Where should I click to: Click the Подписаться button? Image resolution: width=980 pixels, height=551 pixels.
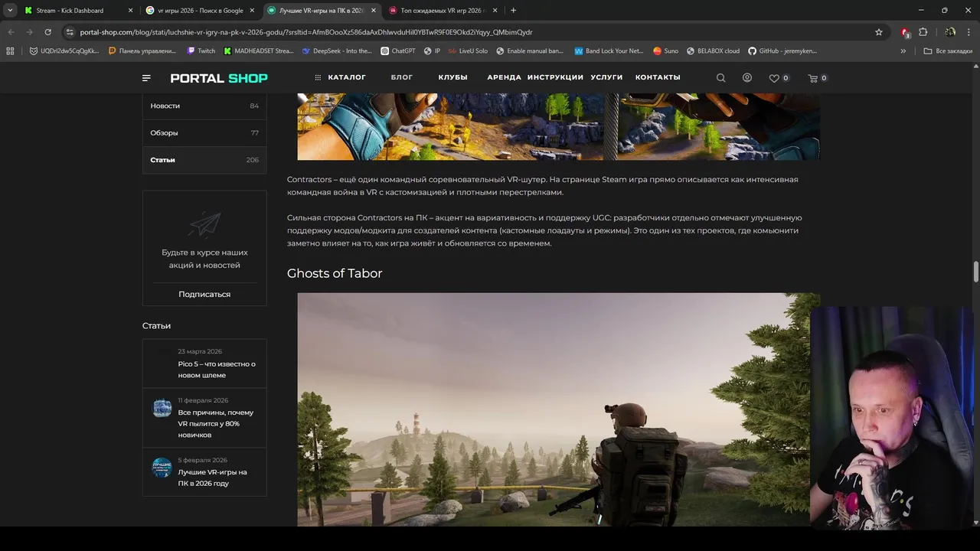204,294
